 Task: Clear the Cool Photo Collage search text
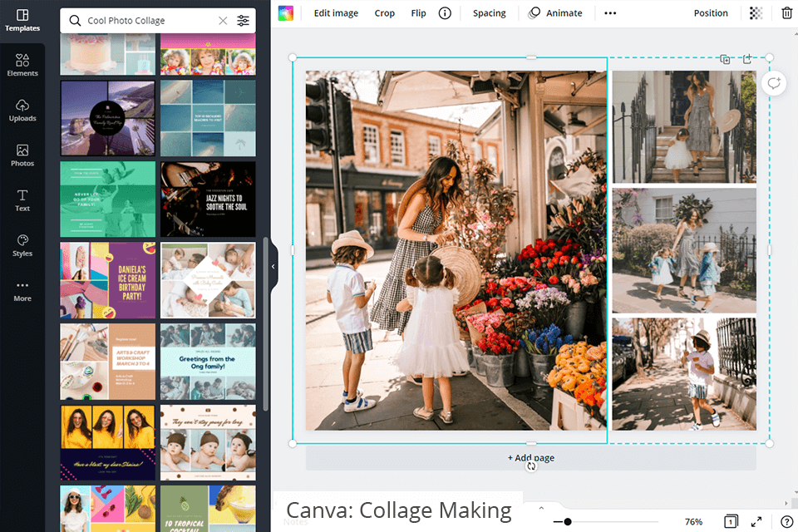pos(223,20)
